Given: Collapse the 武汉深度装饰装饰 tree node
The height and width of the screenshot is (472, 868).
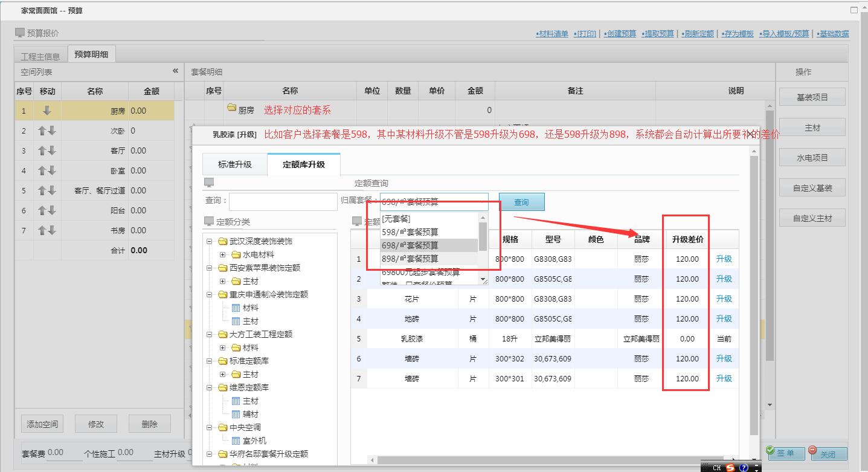Looking at the screenshot, I should coord(210,242).
